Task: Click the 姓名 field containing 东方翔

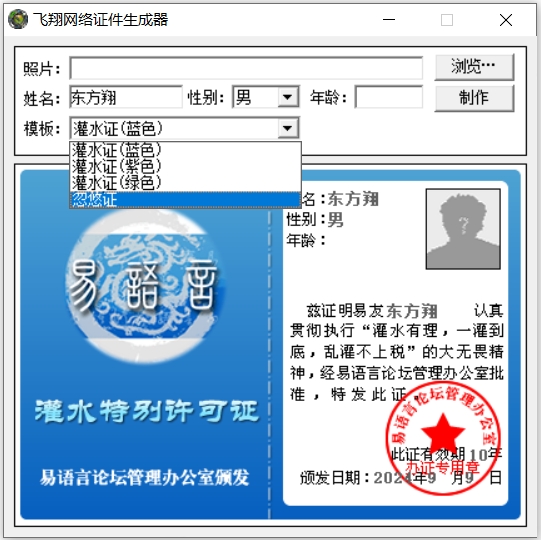Action: tap(126, 97)
